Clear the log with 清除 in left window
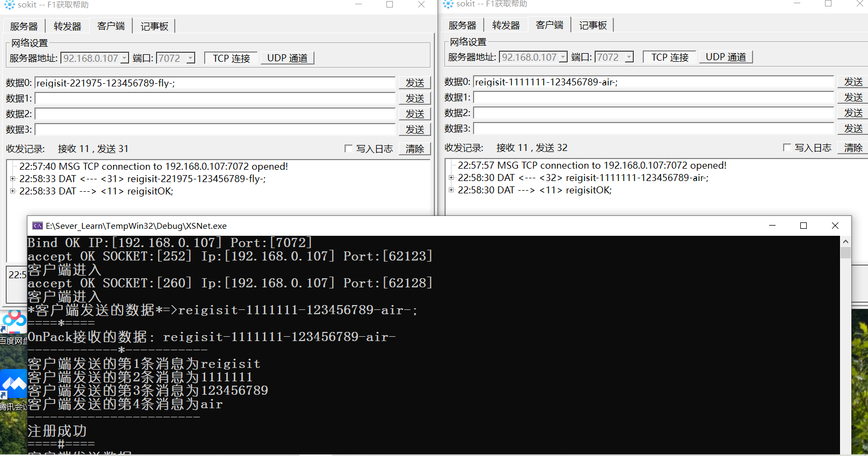 [415, 149]
